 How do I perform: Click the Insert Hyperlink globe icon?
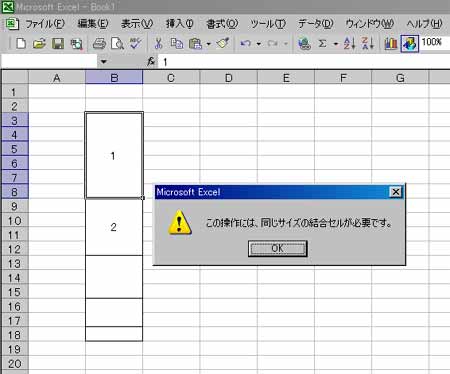click(304, 43)
